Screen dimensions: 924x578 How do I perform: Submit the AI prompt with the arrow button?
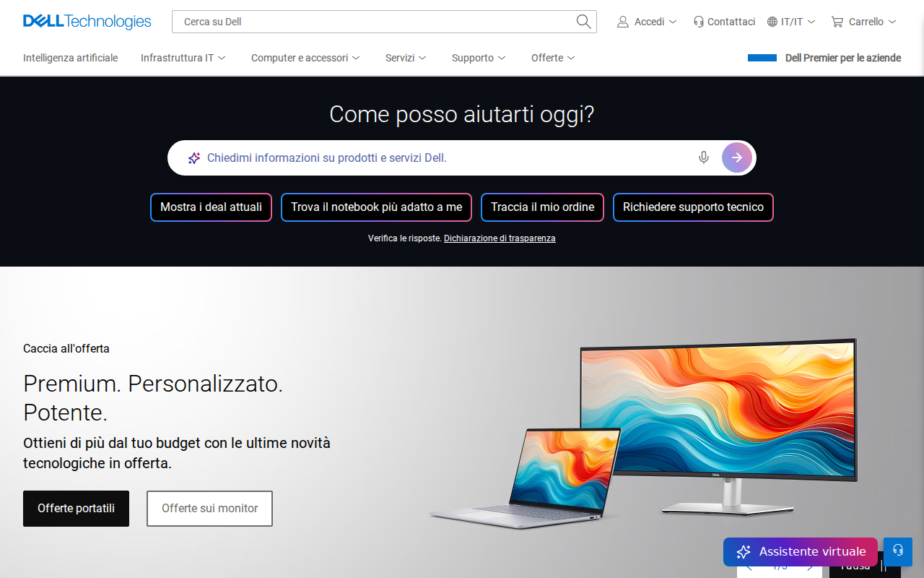tap(737, 158)
